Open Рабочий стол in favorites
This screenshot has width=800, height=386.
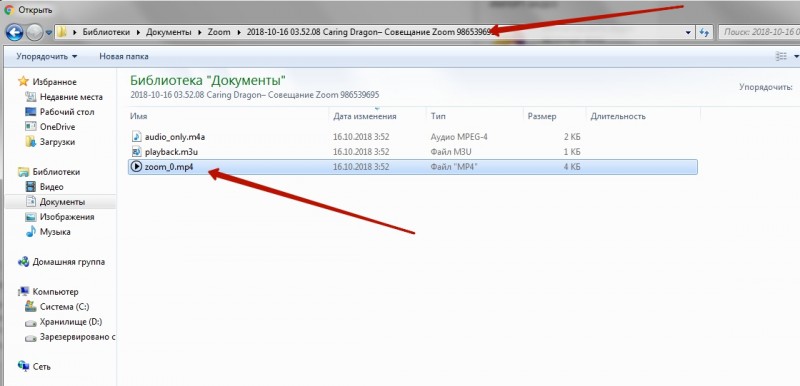(67, 112)
